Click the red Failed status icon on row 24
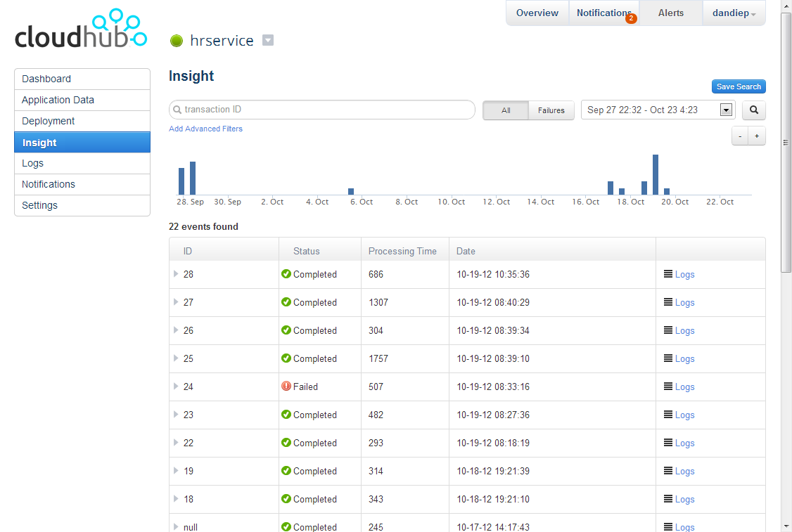Viewport: 792px width, 532px height. [287, 387]
